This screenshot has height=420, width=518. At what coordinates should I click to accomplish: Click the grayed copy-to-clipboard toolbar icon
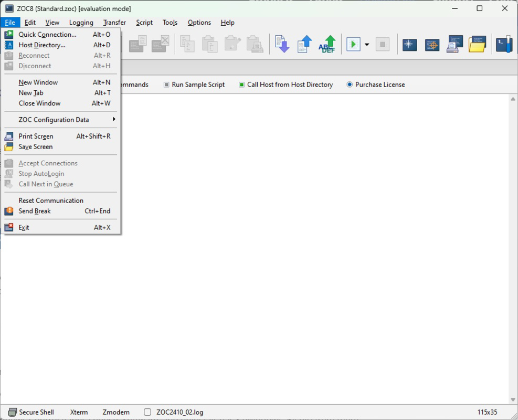[x=187, y=44]
